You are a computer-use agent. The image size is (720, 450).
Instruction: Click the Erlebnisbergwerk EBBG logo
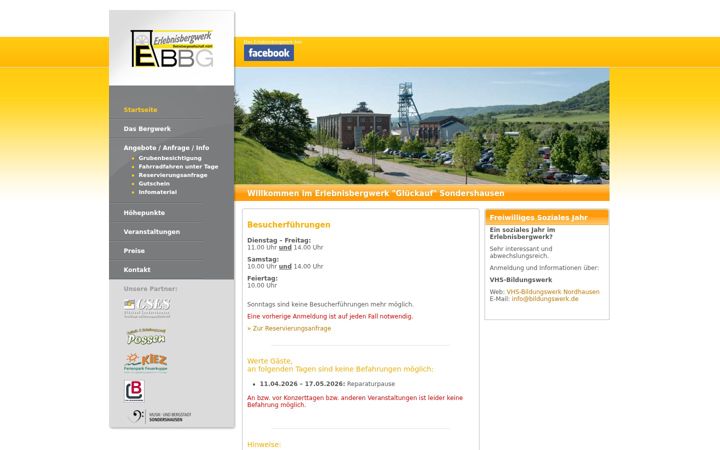tap(172, 49)
